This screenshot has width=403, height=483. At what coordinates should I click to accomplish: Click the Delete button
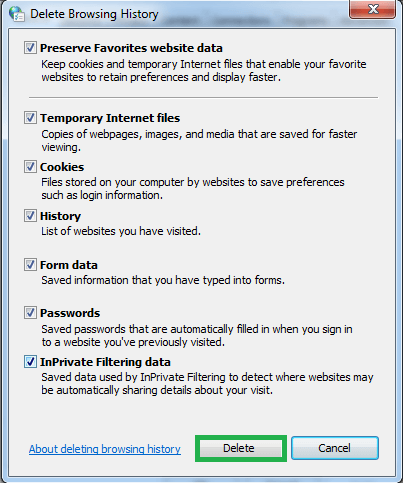[x=241, y=448]
